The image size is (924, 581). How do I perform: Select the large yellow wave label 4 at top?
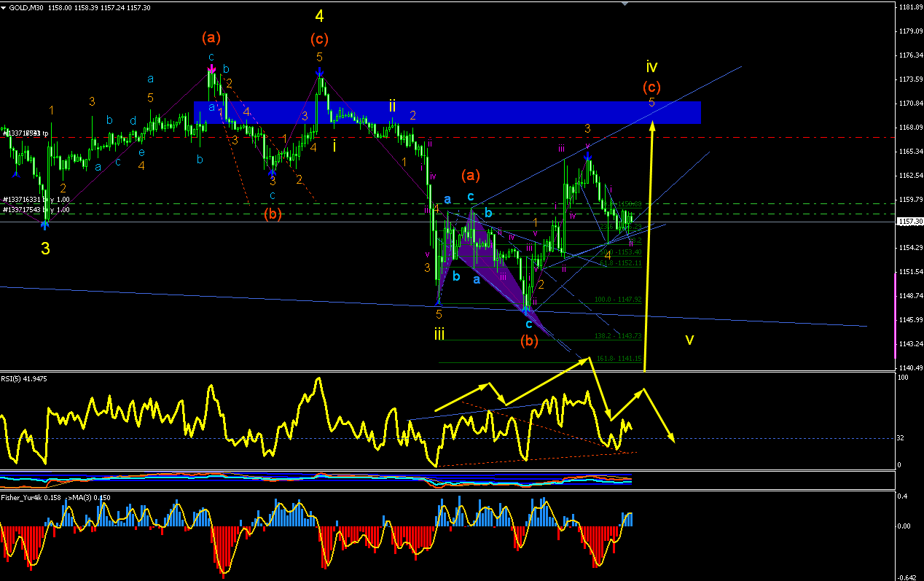319,16
